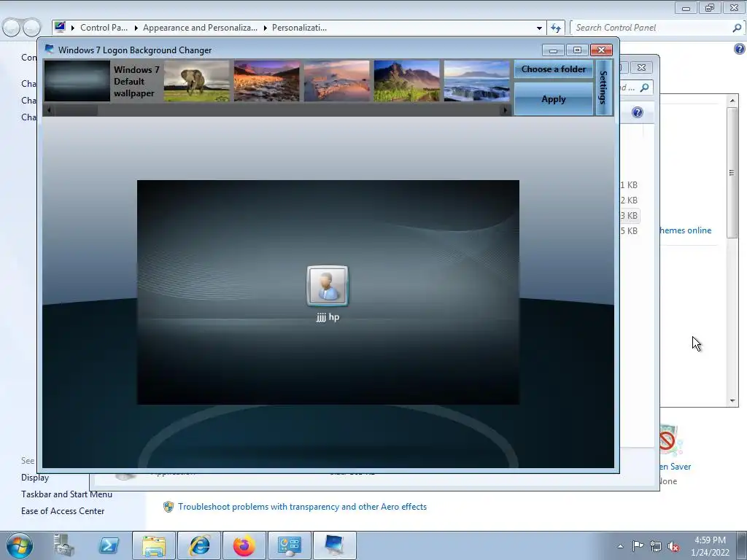This screenshot has height=560, width=747.
Task: Open the vertical Settings tab
Action: [603, 87]
